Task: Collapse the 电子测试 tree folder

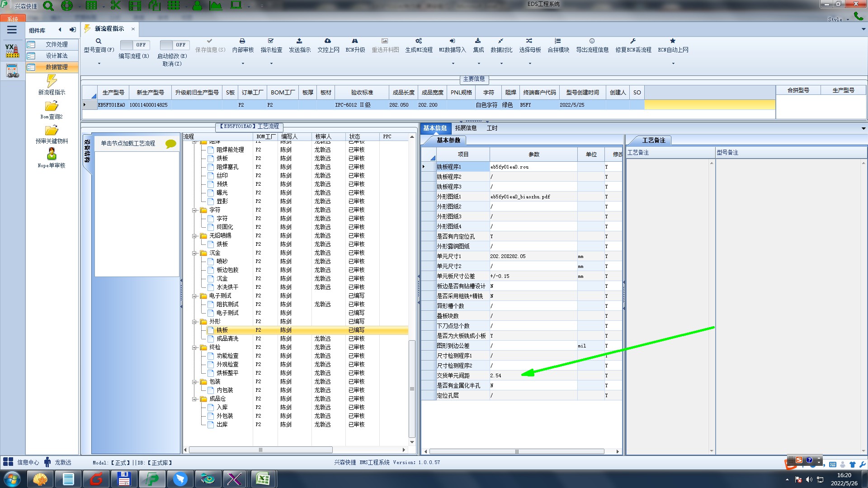Action: 195,296
